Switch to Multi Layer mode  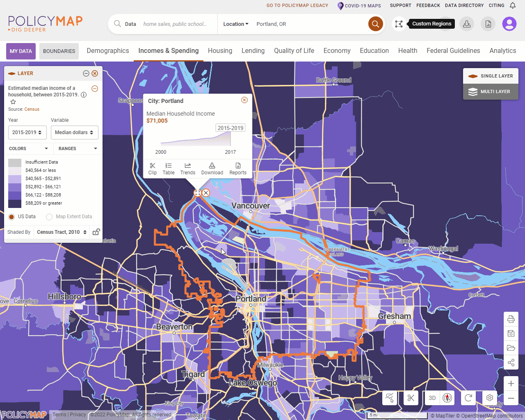point(491,91)
